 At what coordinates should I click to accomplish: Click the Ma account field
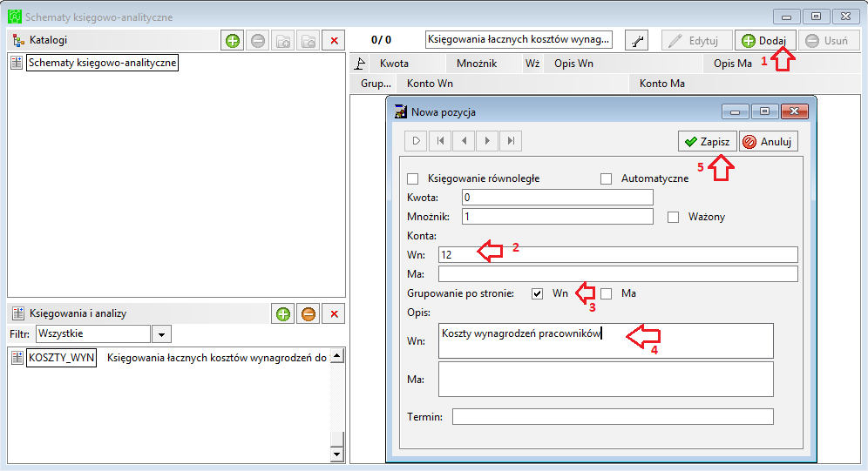click(618, 273)
